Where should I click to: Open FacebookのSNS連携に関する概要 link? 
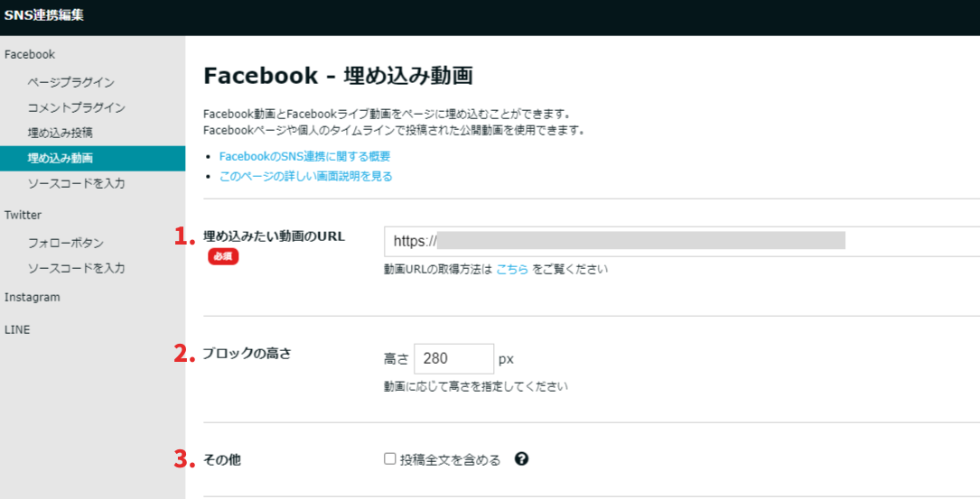[x=304, y=156]
